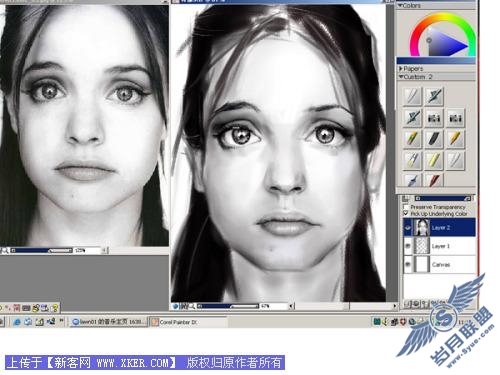Screen dimensions: 500x375
Task: Select the green and yellow pencil variant
Action: click(413, 139)
